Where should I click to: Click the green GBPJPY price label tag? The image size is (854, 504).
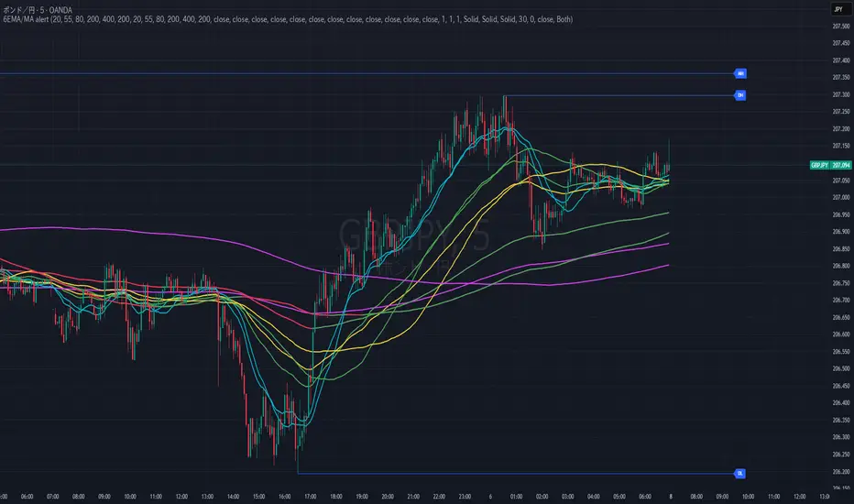coord(830,165)
